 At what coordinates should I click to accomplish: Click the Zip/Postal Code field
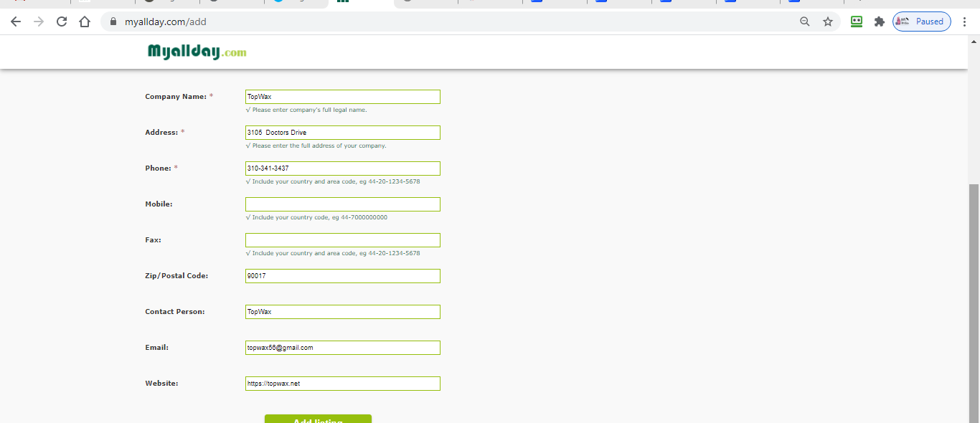coord(343,276)
